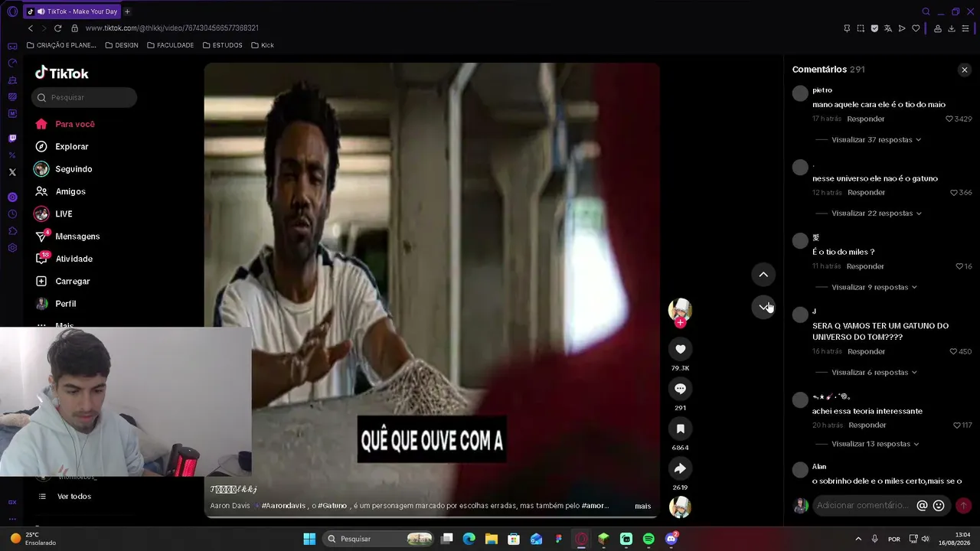Screen dimensions: 980x551
Task: Open the Opera translate page icon
Action: coord(888,28)
